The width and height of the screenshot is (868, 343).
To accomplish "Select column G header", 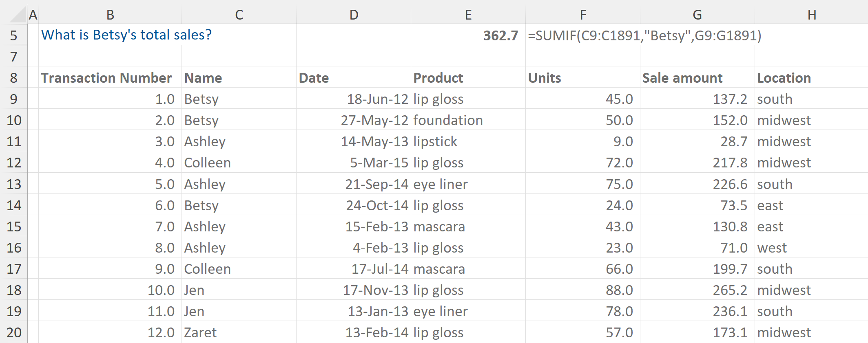I will click(x=697, y=15).
